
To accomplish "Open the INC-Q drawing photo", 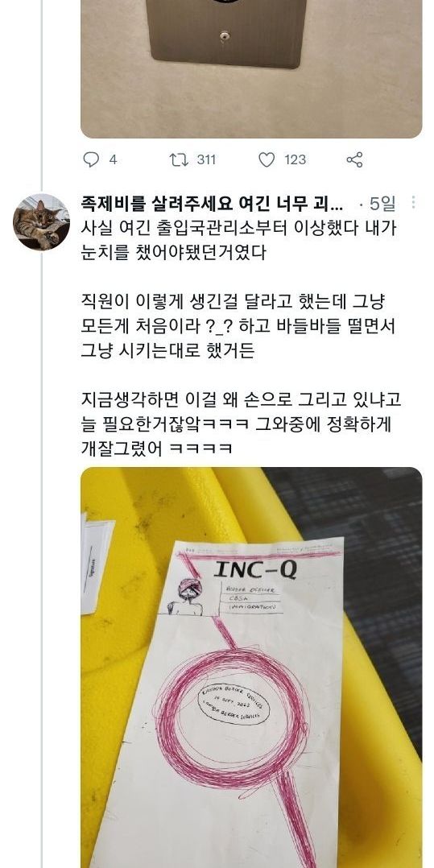I will pyautogui.click(x=251, y=667).
